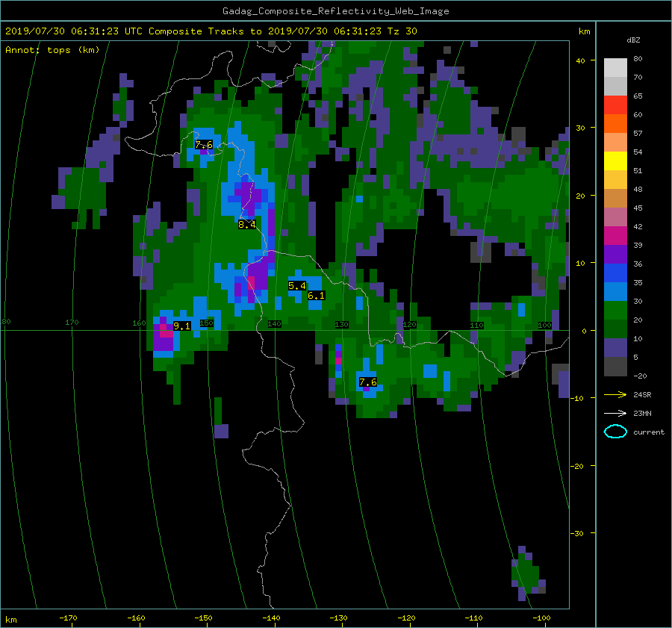Click the dBZ legend heading
The width and height of the screenshot is (672, 628).
pos(633,40)
